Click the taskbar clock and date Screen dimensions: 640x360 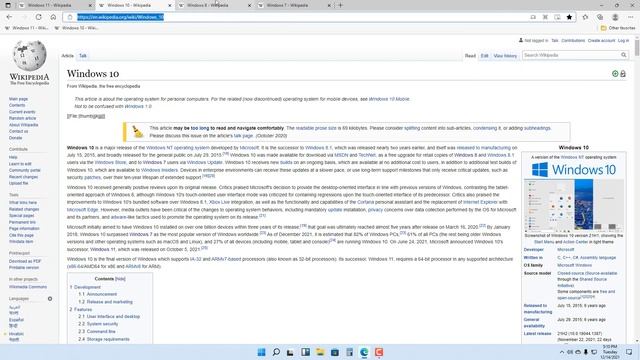tap(610, 352)
